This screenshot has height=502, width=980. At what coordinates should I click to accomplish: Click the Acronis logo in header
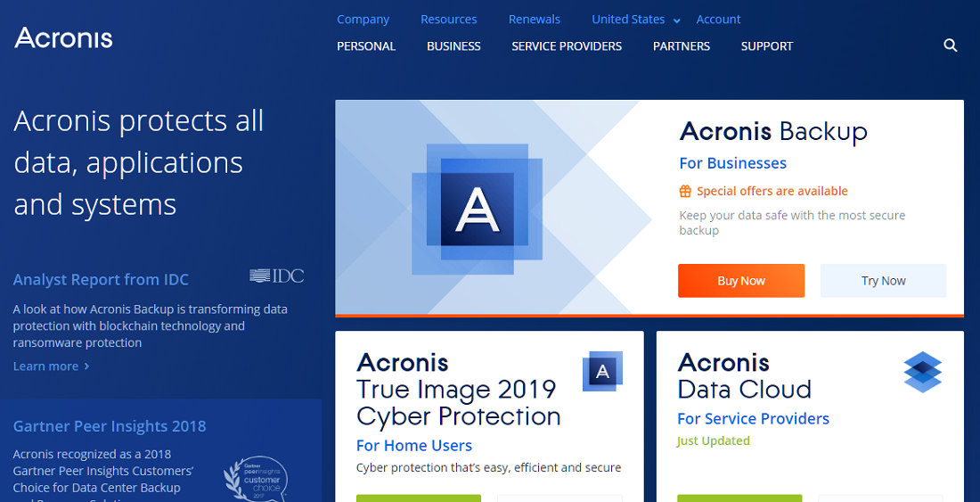click(x=63, y=37)
